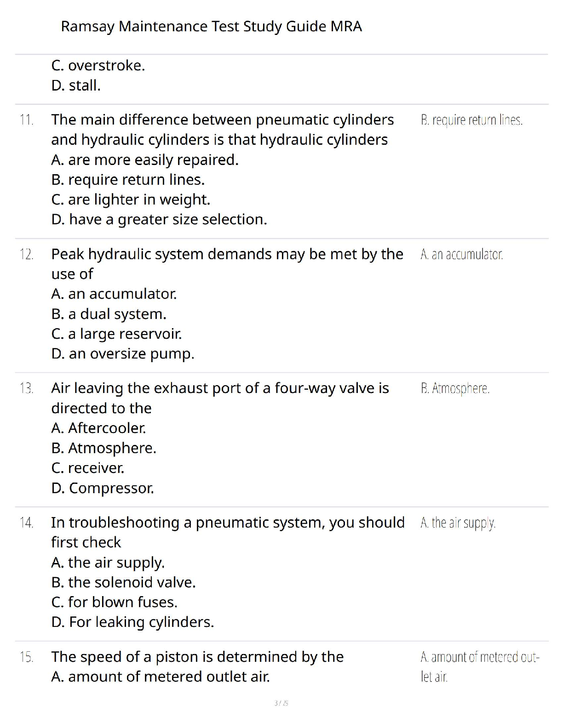Choose question 12 option 'C. a large reservoir.'
563x728 pixels.
click(116, 334)
